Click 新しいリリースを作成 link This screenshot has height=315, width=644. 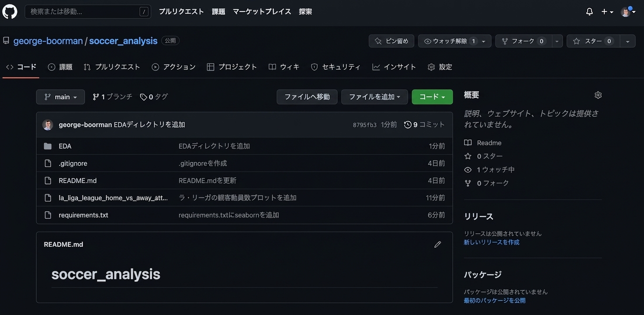click(x=492, y=242)
